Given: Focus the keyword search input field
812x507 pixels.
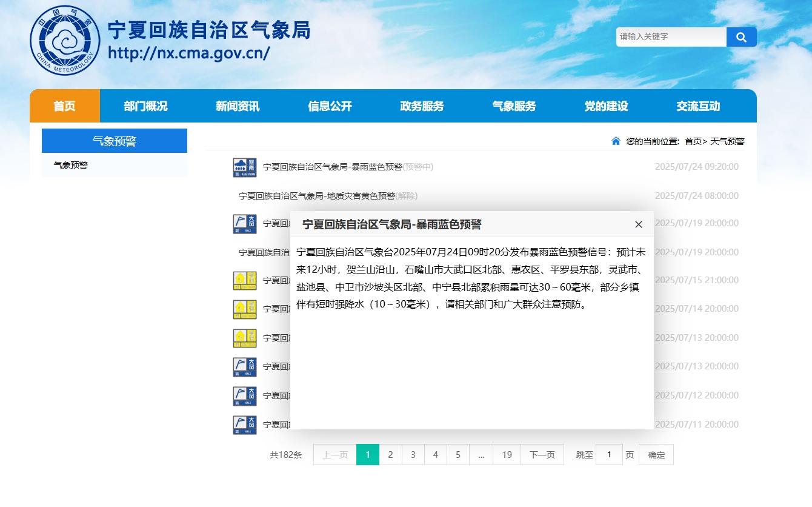Looking at the screenshot, I should point(671,37).
